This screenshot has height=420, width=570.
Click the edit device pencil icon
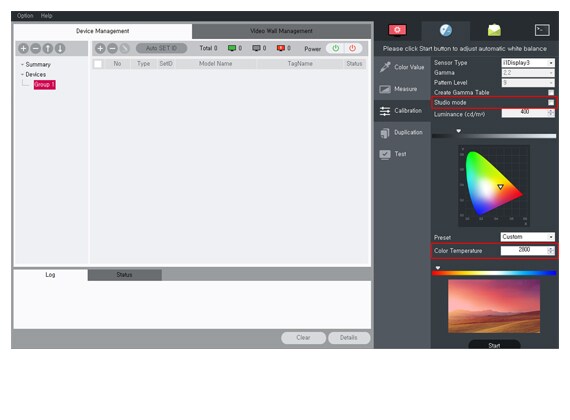[125, 48]
